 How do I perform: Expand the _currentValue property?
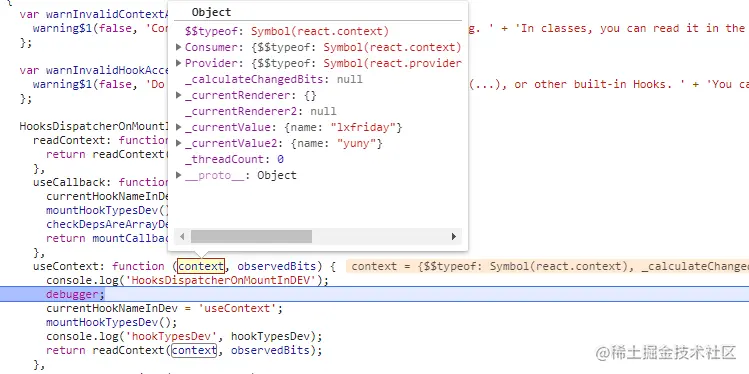click(179, 127)
